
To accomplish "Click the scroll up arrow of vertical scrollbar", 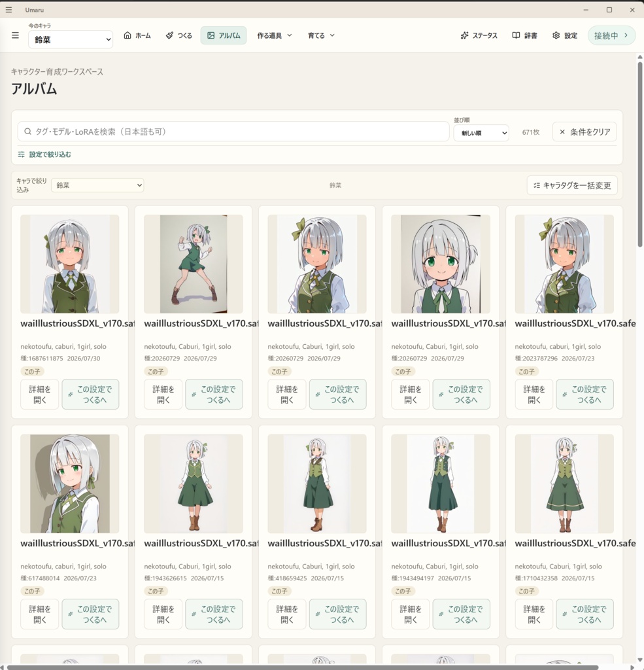I will (639, 57).
